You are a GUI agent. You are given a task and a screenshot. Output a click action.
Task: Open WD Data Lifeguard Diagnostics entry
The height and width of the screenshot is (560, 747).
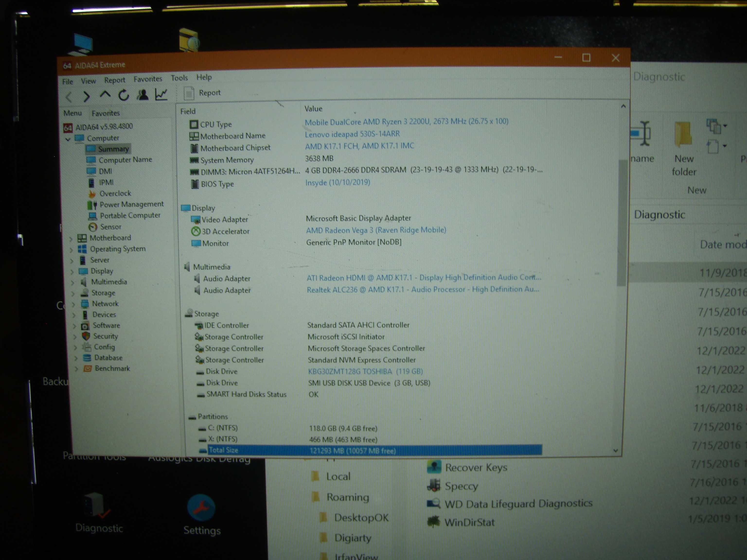[x=510, y=504]
